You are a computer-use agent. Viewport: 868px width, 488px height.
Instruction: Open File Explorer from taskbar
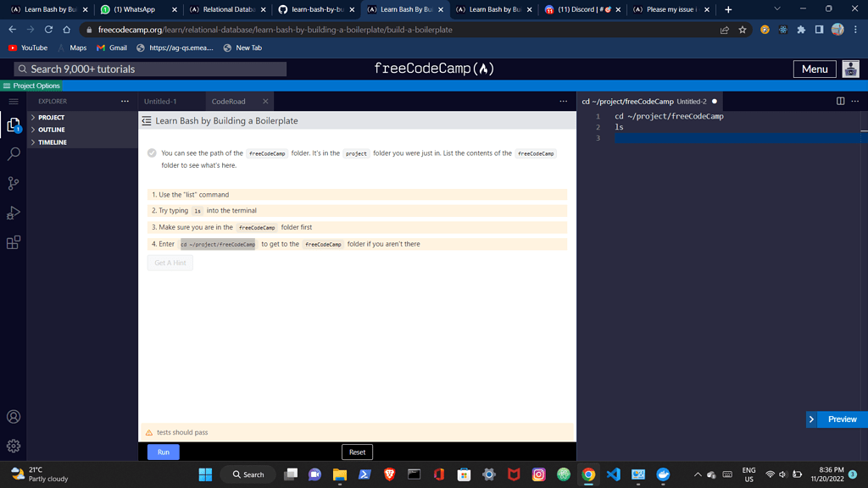pyautogui.click(x=339, y=474)
